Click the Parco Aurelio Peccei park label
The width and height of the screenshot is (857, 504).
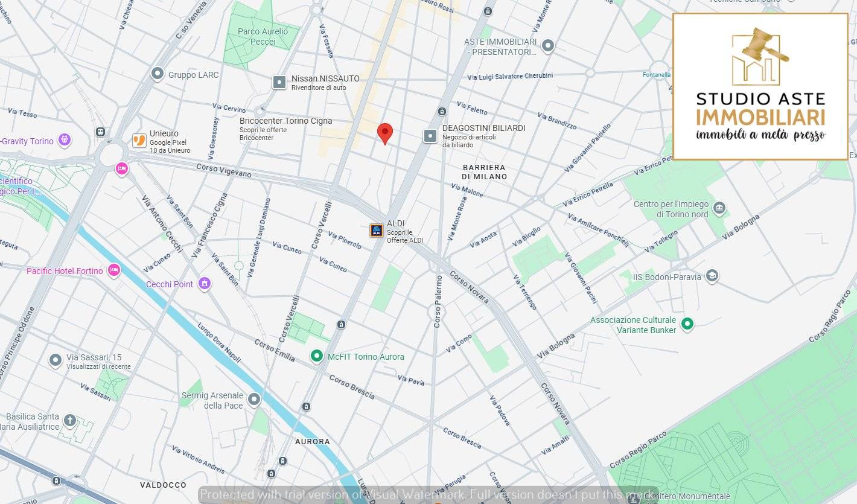[263, 36]
